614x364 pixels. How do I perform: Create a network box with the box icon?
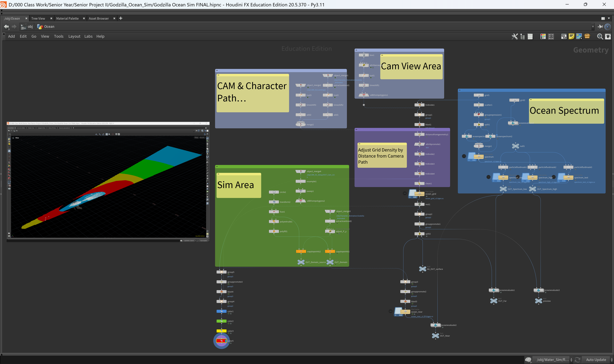click(564, 37)
